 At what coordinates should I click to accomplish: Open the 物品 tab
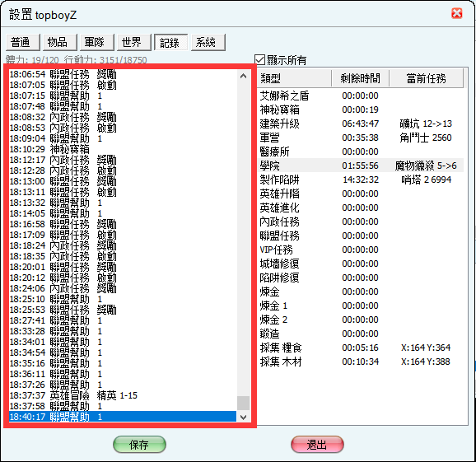60,42
